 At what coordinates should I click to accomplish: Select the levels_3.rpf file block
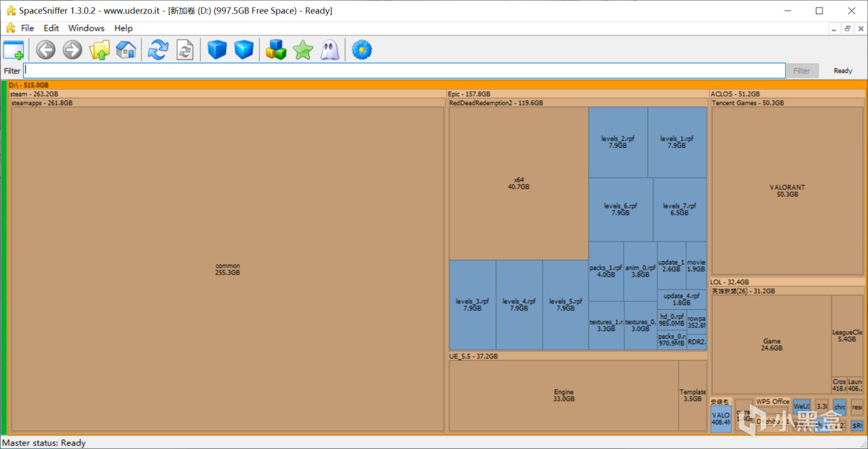472,305
